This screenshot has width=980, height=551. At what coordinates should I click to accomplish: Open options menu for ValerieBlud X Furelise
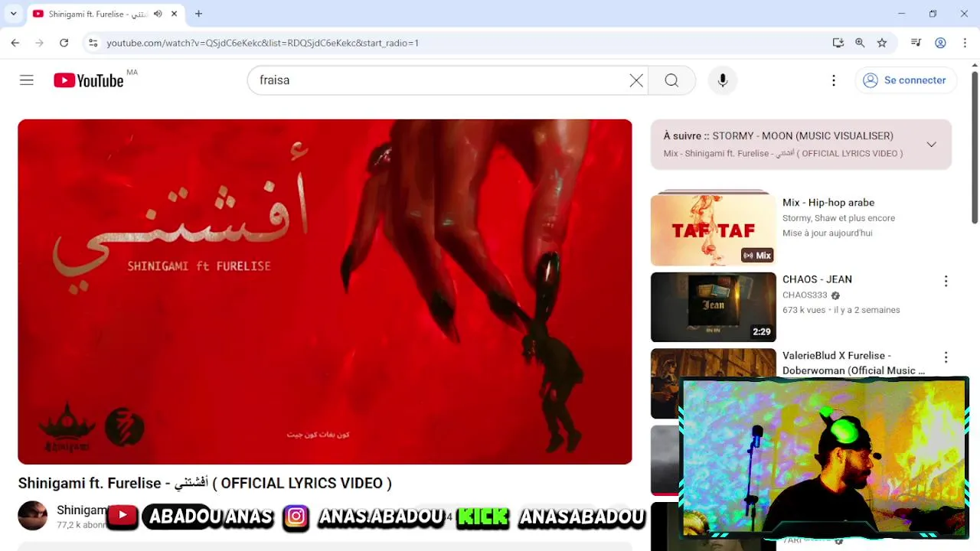[946, 357]
